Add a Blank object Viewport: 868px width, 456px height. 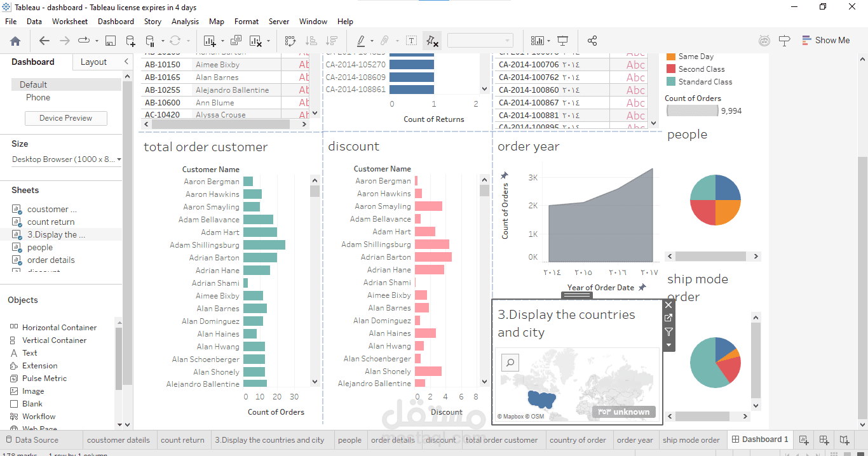27,404
